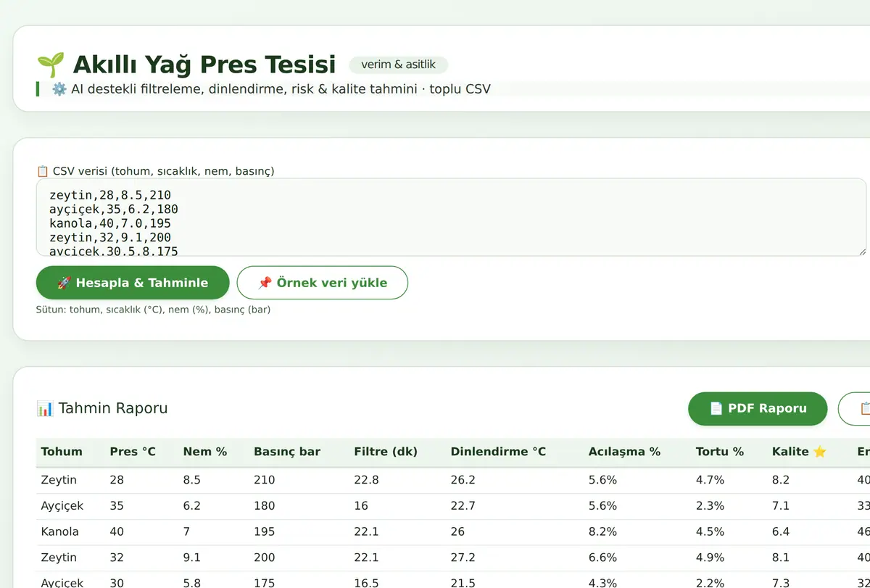Export the PDF Raporu
This screenshot has height=588, width=870.
(758, 408)
